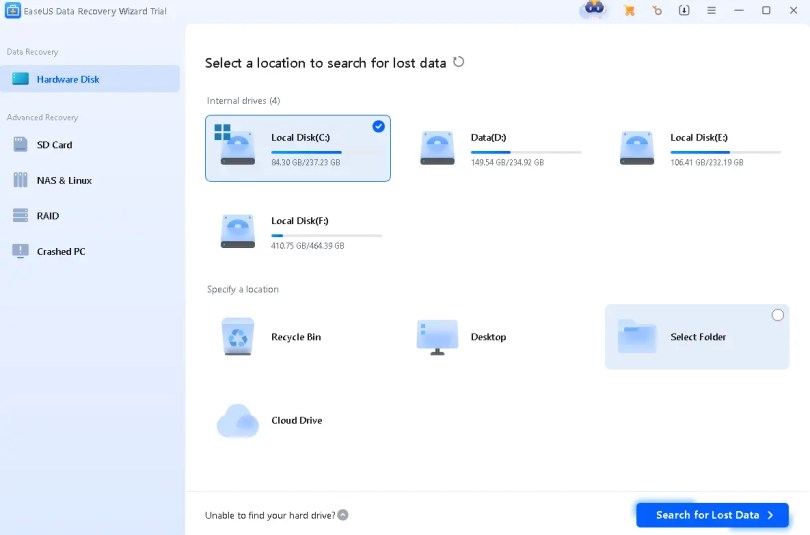The width and height of the screenshot is (810, 535).
Task: Select the Recycle Bin icon
Action: tap(238, 337)
